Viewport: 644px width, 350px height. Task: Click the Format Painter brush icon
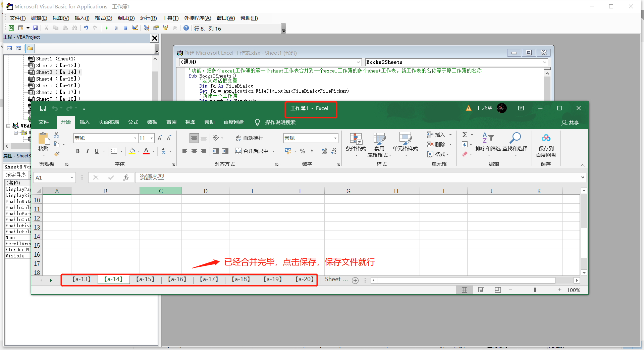click(57, 154)
